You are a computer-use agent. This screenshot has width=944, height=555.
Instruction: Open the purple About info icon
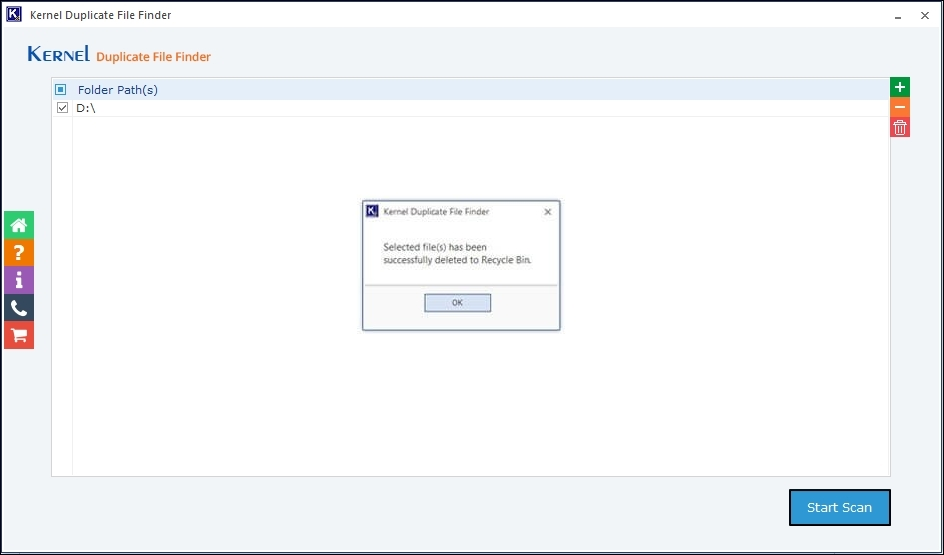pyautogui.click(x=19, y=281)
